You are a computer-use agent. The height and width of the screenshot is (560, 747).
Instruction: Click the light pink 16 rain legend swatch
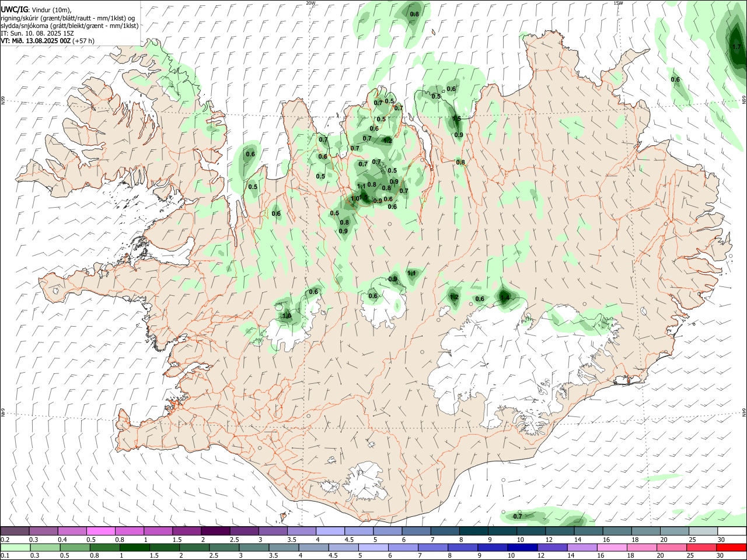point(612,547)
